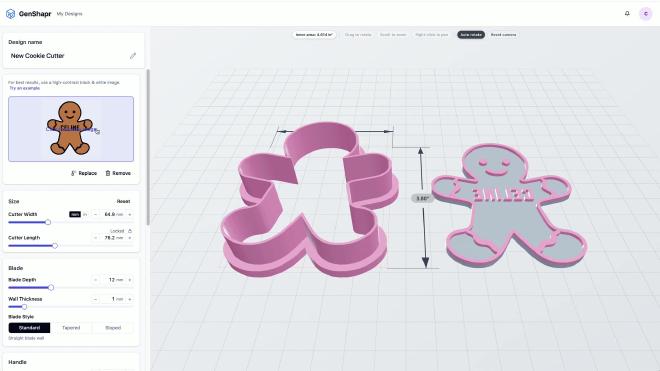Screen dimensions: 660x371
Task: Decrease Cutter Width with minus button
Action: coord(96,214)
